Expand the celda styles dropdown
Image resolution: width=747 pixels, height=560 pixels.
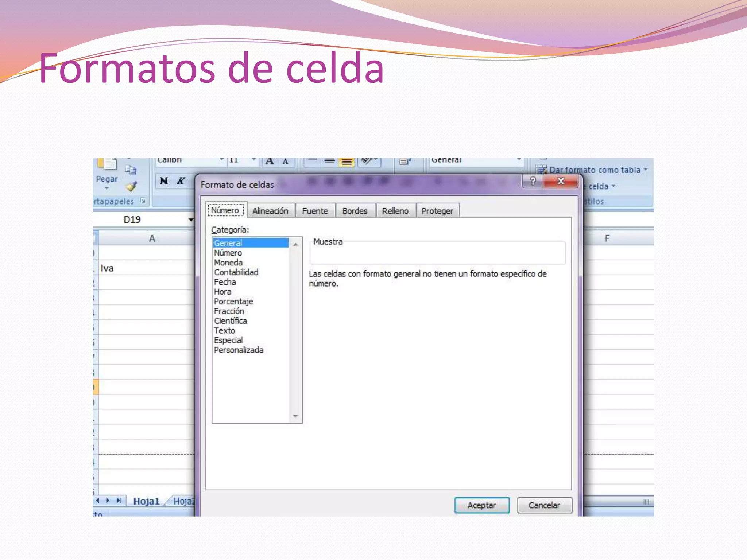click(613, 186)
